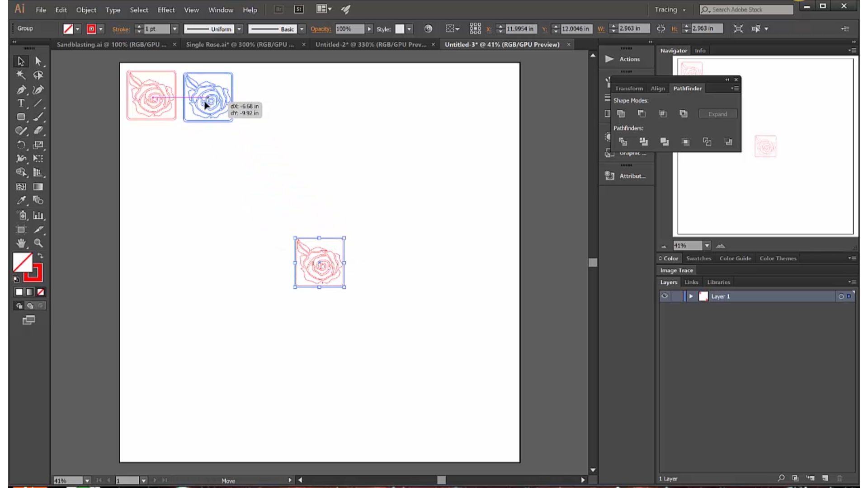Select the Rotate tool
The height and width of the screenshot is (488, 868).
tap(21, 145)
